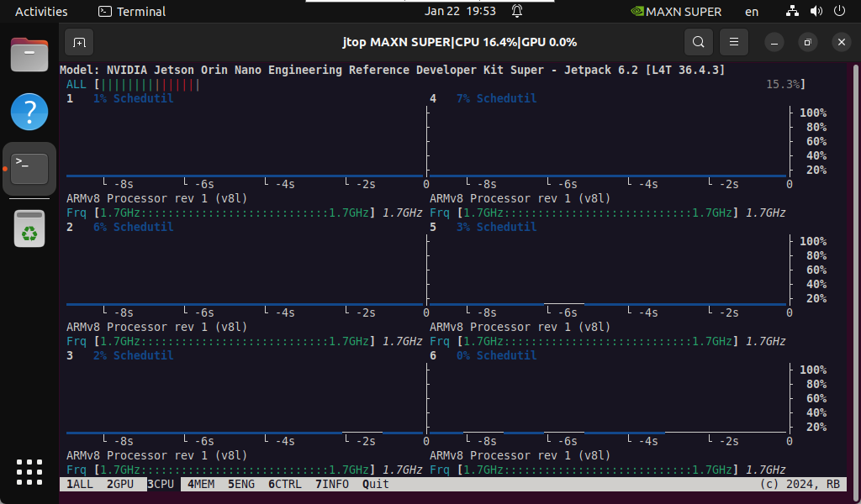Click the network status icon
Viewport: 861px width, 504px height.
coord(792,12)
